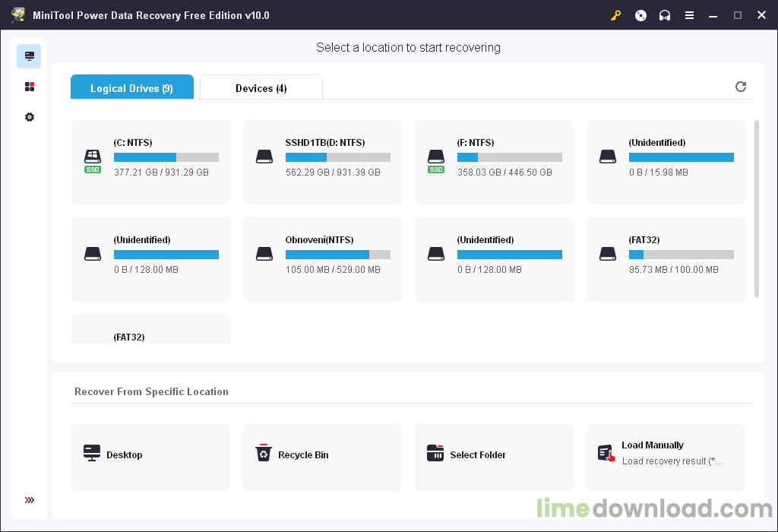Click the key register icon in title bar
The image size is (778, 532).
pyautogui.click(x=617, y=15)
